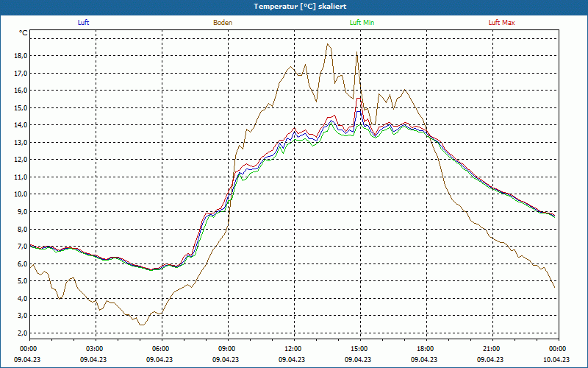
Task: Click the 5,0 y-axis value
Action: click(x=22, y=281)
